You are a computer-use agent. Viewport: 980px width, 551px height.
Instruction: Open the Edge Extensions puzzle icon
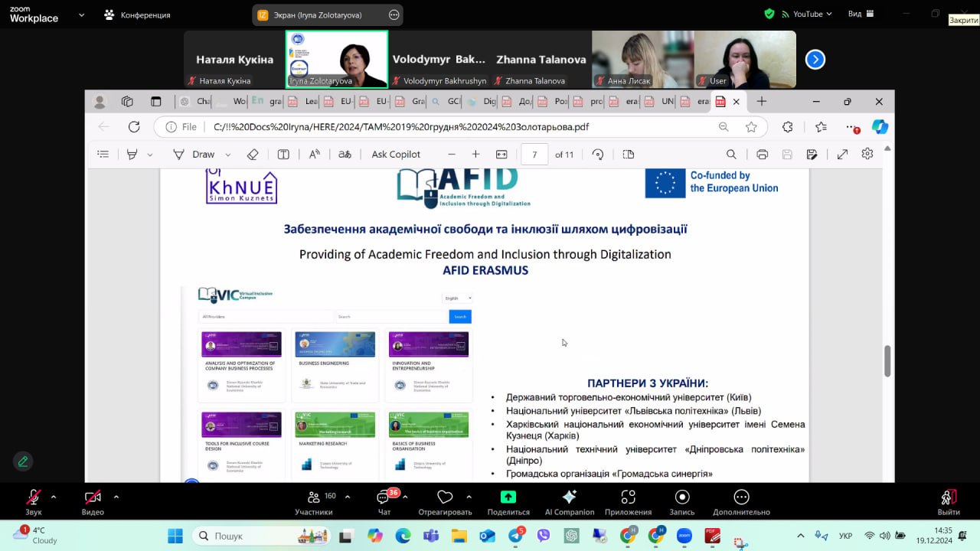787,127
